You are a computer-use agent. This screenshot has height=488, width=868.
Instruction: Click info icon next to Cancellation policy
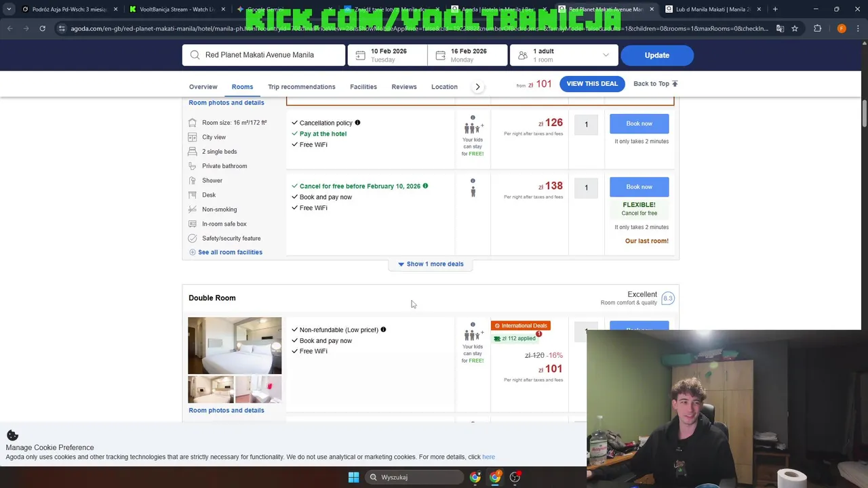click(x=357, y=123)
